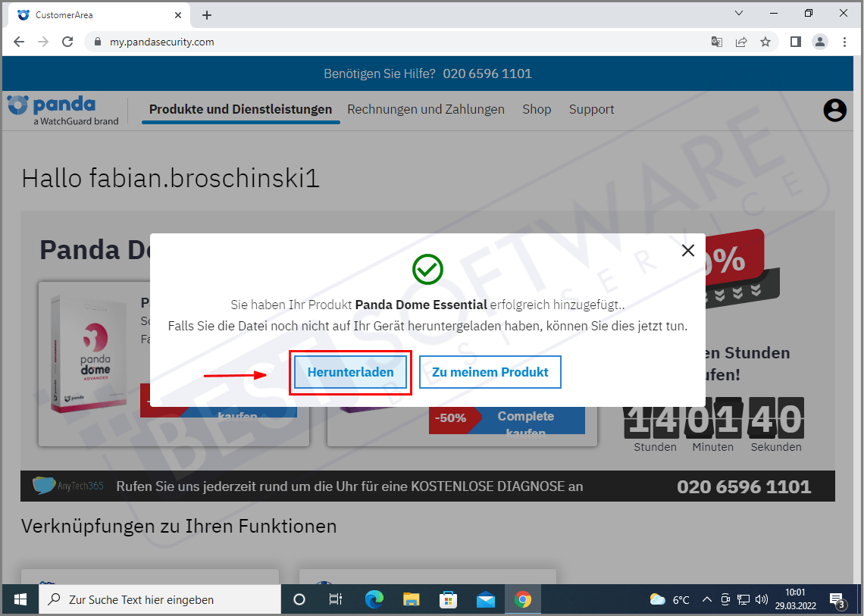
Task: Open File Explorer from taskbar
Action: 411,599
